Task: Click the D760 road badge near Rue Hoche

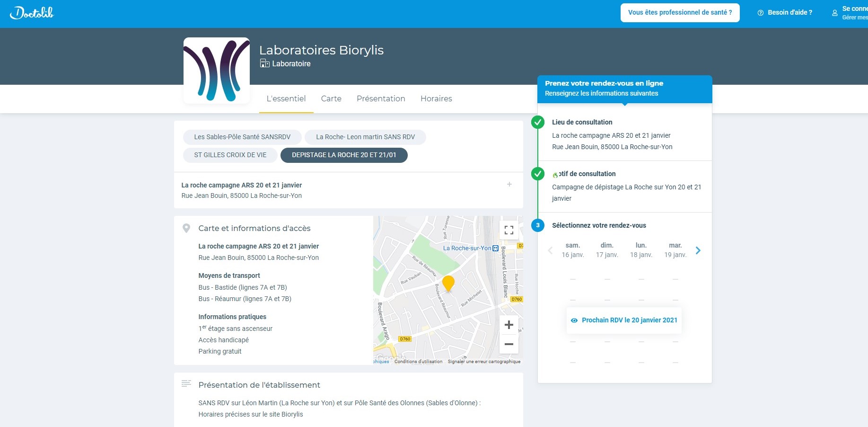Action: [517, 299]
